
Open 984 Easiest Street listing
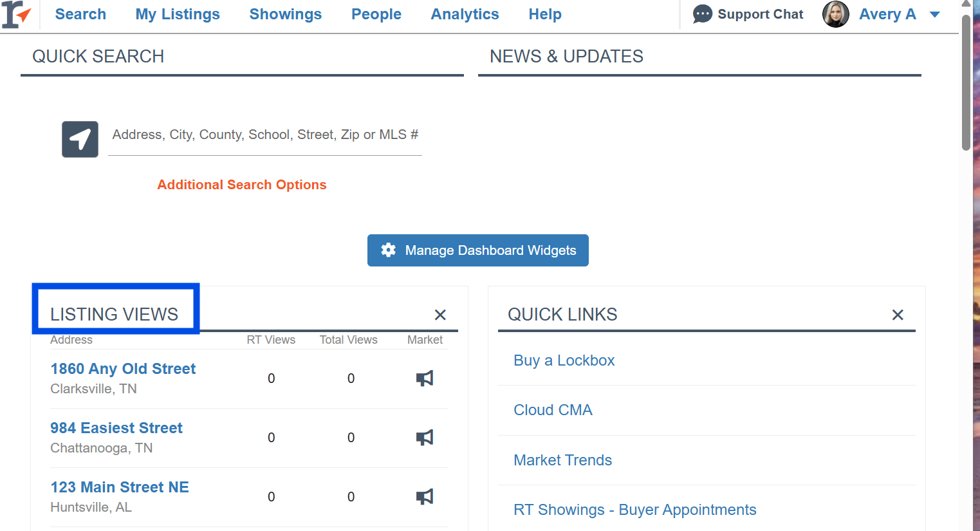click(116, 428)
